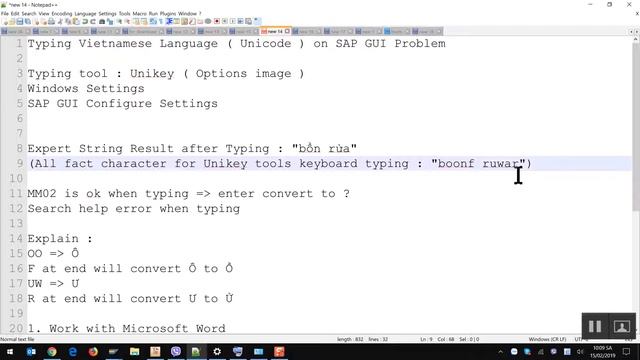
Task: Click "Windows (CR LF)" in status bar
Action: [x=547, y=339]
